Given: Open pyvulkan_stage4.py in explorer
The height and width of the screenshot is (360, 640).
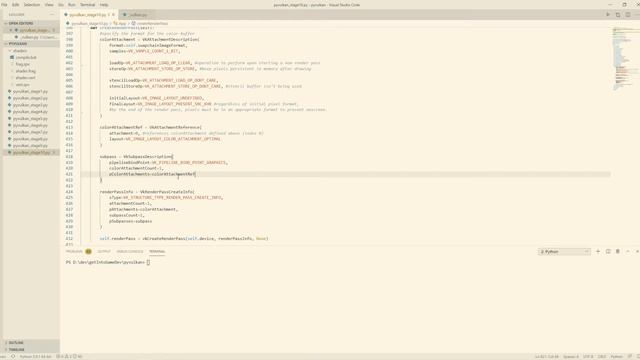Looking at the screenshot, I should (30, 111).
